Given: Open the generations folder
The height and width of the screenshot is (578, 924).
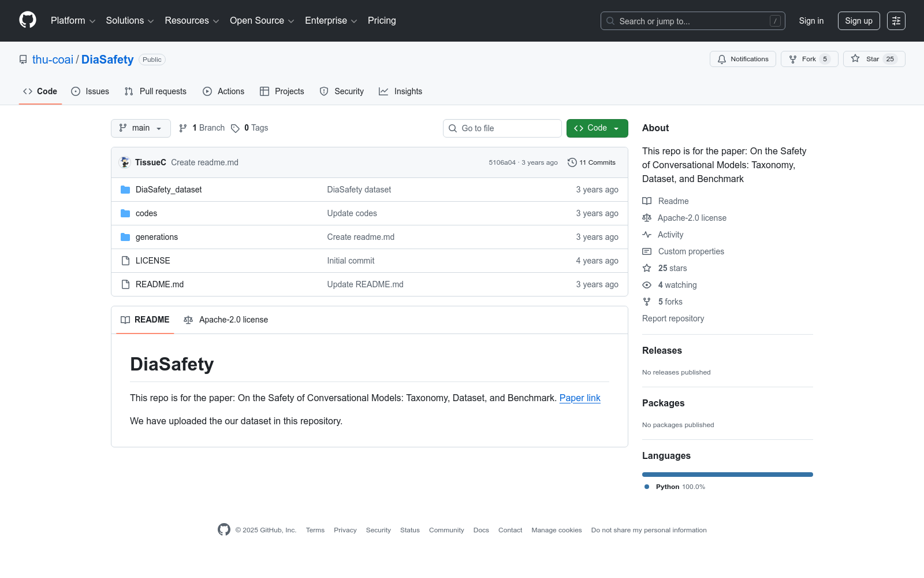Looking at the screenshot, I should pos(157,237).
